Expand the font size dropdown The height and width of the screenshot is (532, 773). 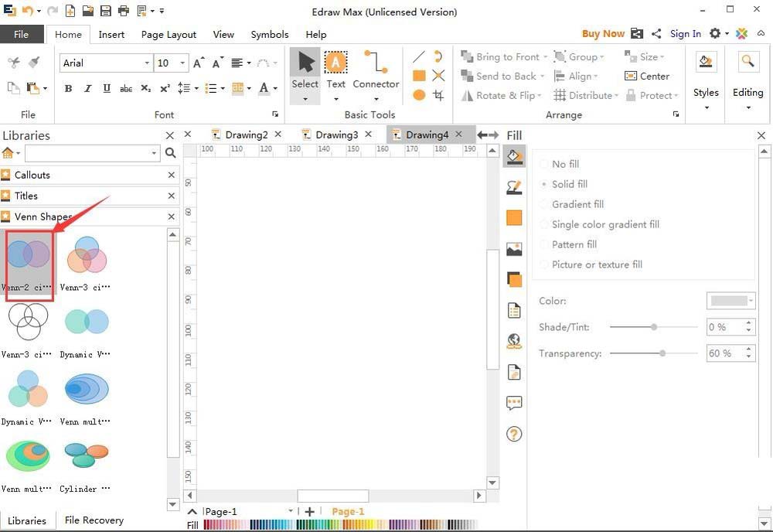tap(182, 63)
